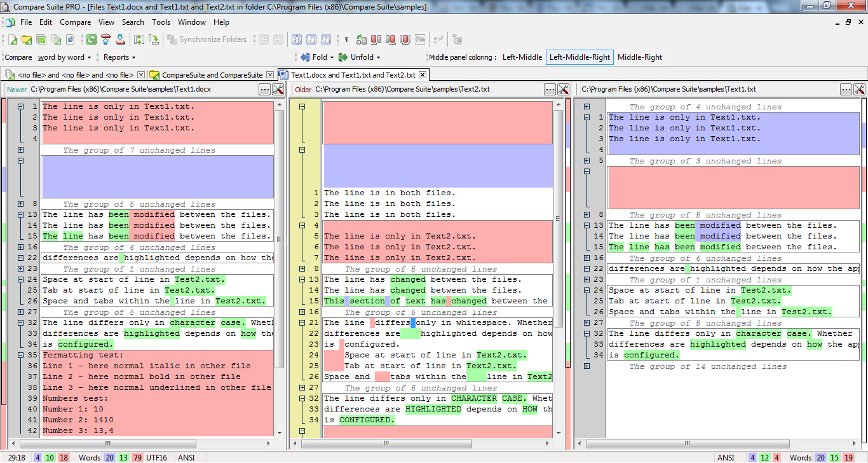Click the ellipsis icon on the Text1.docx panel header
Image resolution: width=868 pixels, height=463 pixels.
pos(264,89)
